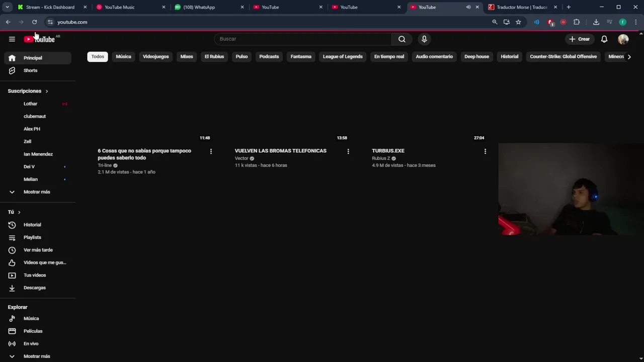Open a new browser tab

tap(569, 7)
